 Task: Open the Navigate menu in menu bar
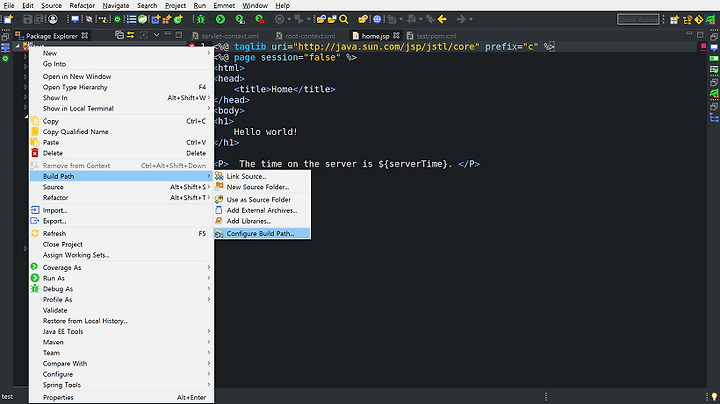click(x=116, y=6)
